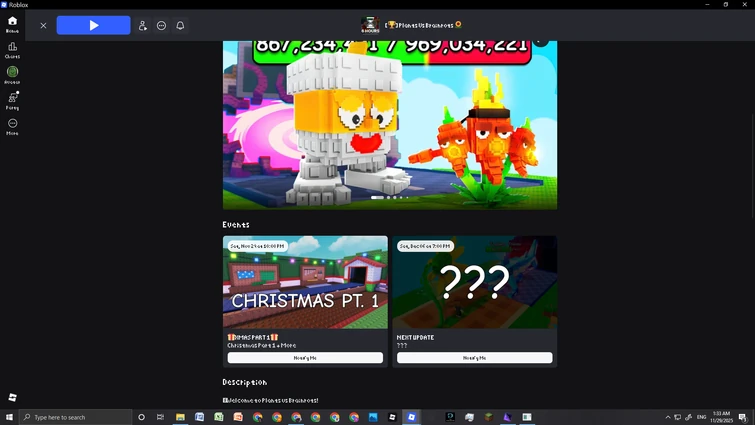Image resolution: width=755 pixels, height=425 pixels.
Task: Show hidden system tray icons
Action: point(667,417)
